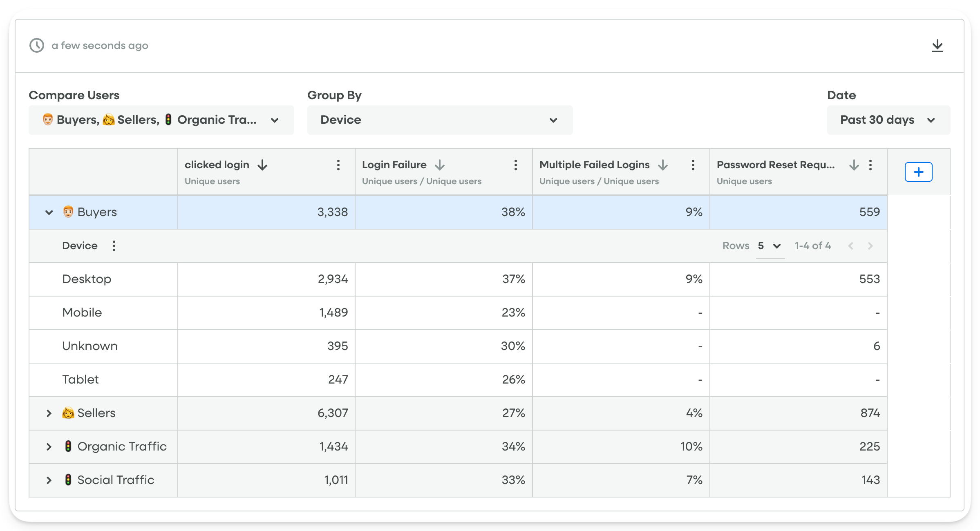Open Device breakdown options menu
The width and height of the screenshot is (980, 531).
point(114,246)
